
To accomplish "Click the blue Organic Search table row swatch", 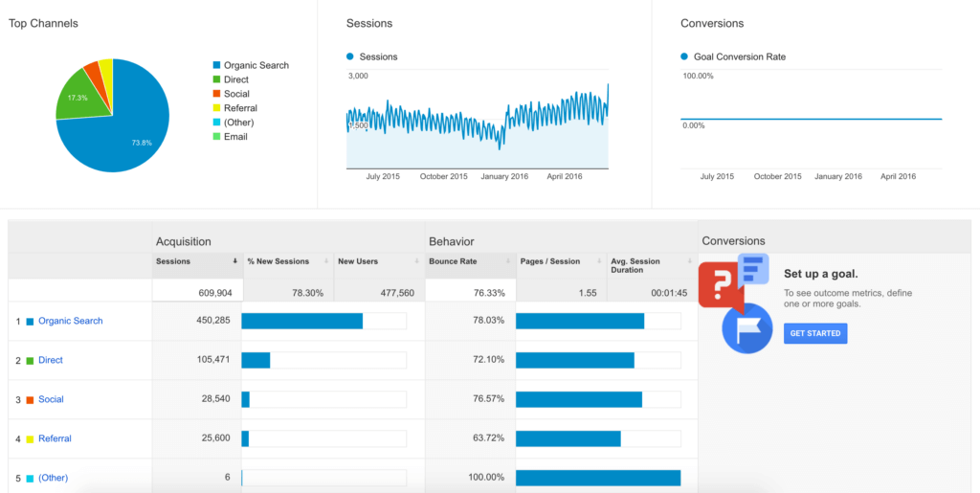I will pyautogui.click(x=30, y=322).
